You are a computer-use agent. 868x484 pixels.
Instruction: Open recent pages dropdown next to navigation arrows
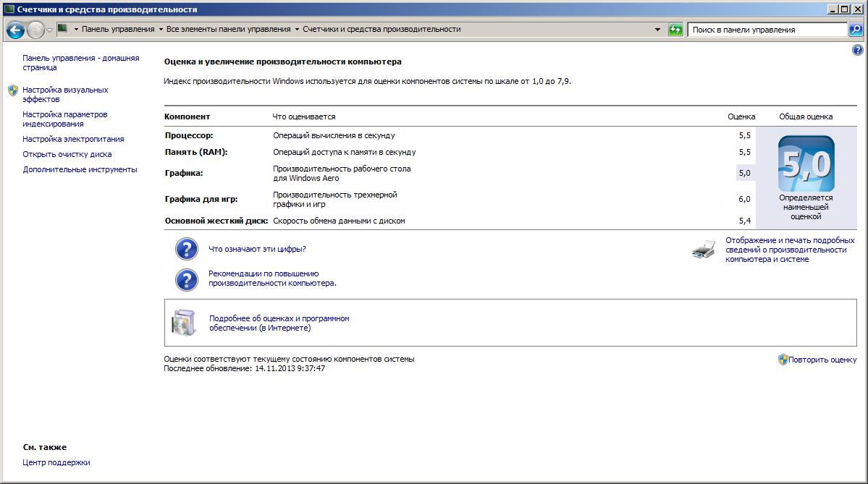49,30
